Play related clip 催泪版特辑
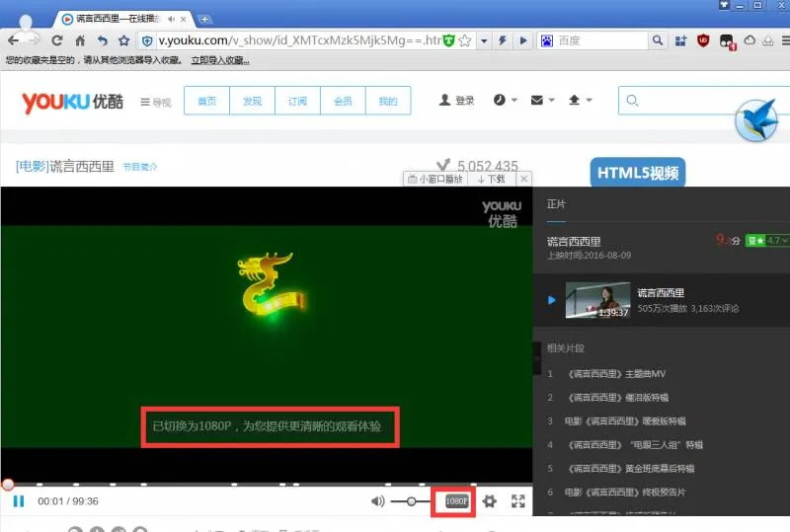790x532 pixels. click(618, 398)
